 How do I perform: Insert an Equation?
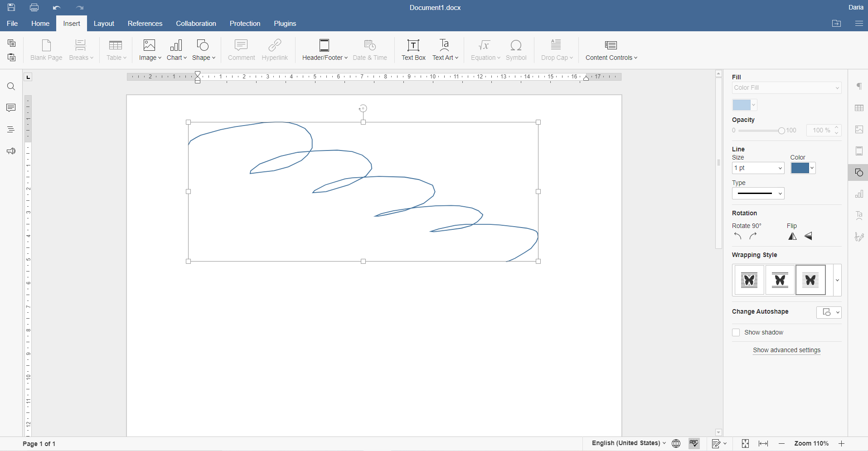tap(484, 50)
